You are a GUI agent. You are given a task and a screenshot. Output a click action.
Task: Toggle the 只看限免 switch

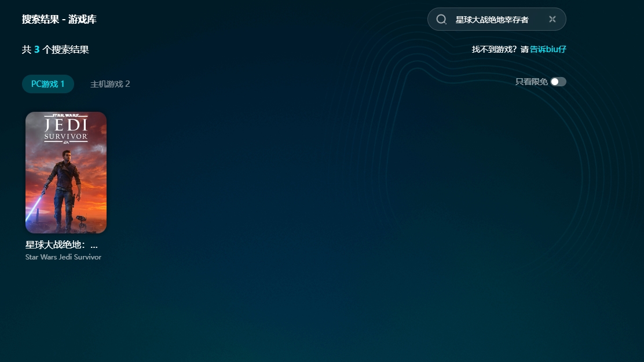[558, 82]
